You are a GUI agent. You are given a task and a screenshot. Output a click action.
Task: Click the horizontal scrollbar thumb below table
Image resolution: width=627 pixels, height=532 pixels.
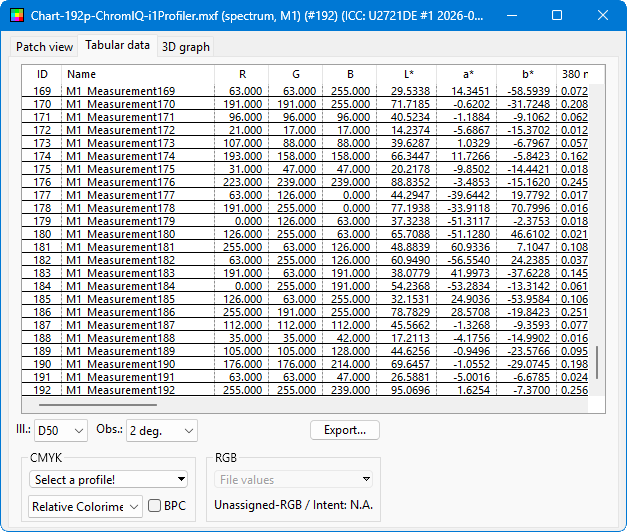point(98,405)
